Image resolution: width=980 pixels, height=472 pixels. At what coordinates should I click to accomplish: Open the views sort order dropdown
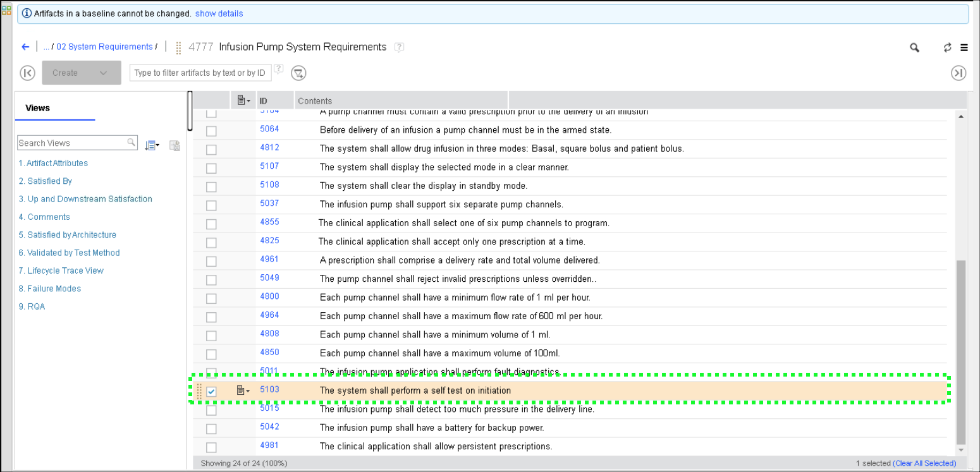(x=152, y=145)
